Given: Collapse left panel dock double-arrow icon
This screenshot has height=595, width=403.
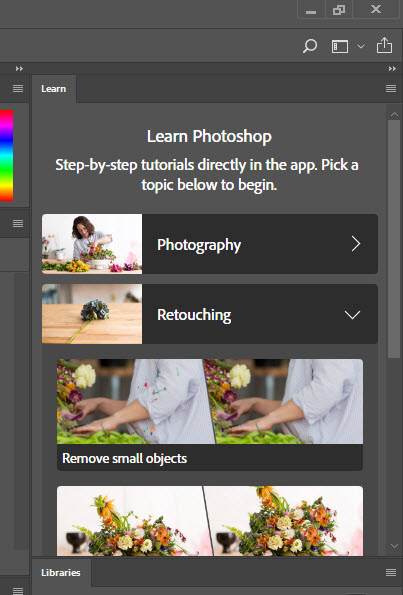Looking at the screenshot, I should coord(19,69).
